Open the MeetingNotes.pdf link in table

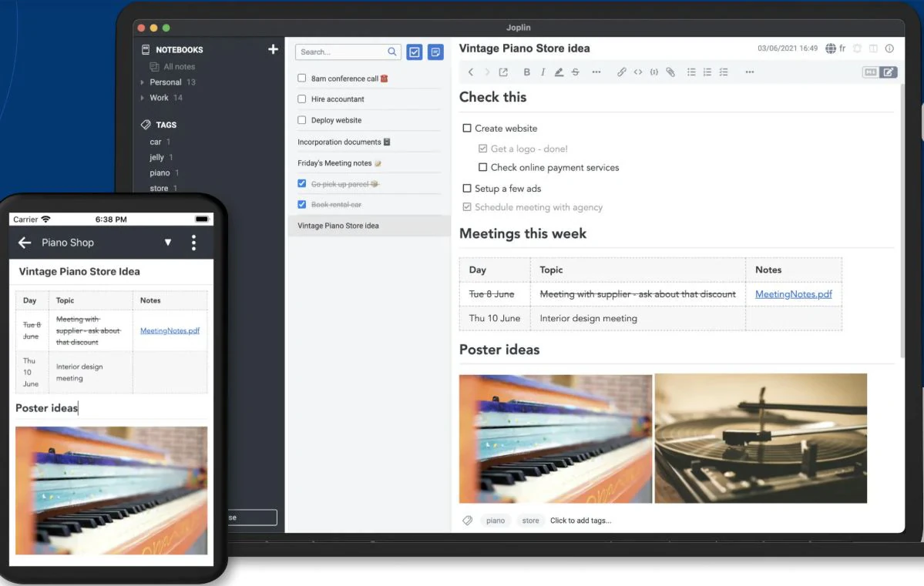pyautogui.click(x=793, y=294)
